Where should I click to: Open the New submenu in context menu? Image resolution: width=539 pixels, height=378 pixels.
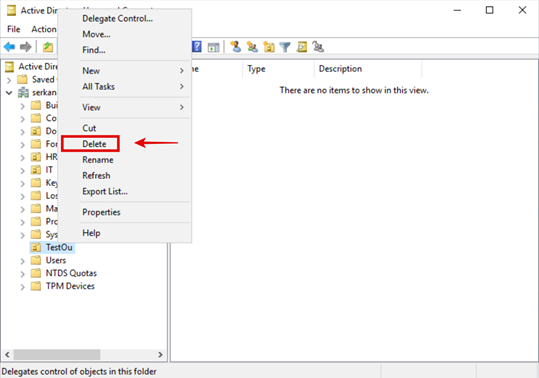(125, 71)
